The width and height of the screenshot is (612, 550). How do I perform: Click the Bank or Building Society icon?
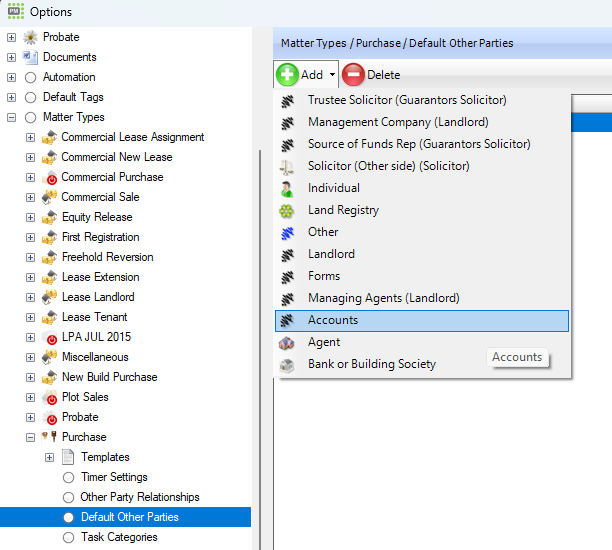287,364
